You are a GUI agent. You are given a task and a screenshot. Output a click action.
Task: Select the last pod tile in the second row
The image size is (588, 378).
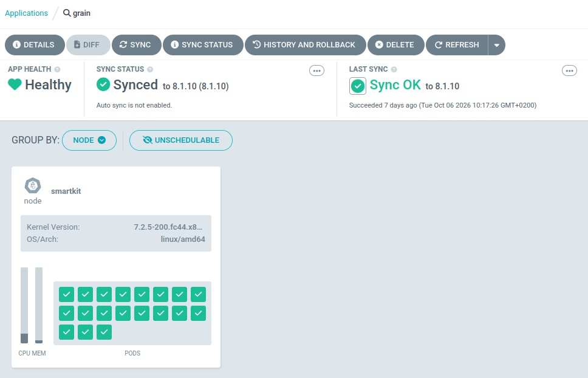tap(199, 313)
